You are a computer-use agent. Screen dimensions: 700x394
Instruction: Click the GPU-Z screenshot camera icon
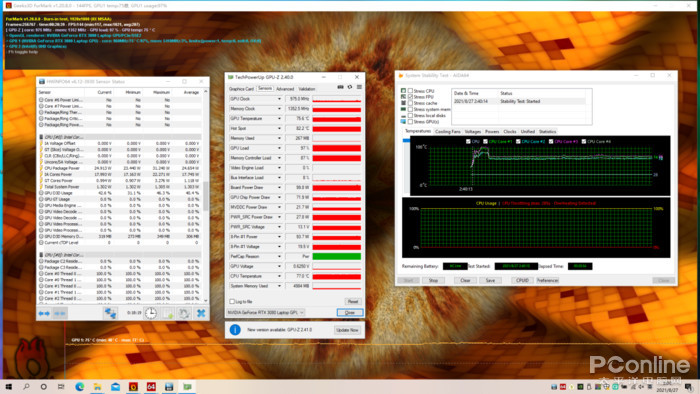click(340, 87)
